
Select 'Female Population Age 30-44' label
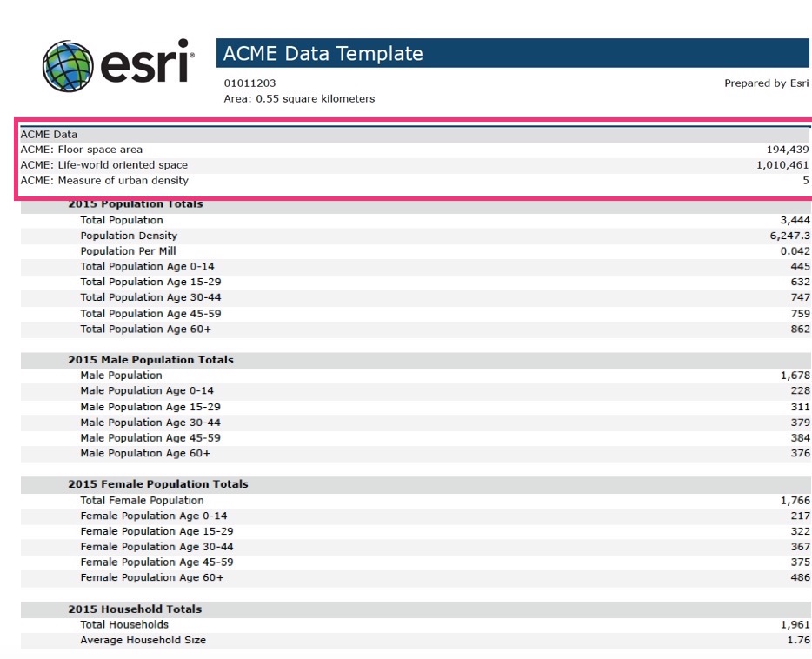pyautogui.click(x=156, y=547)
